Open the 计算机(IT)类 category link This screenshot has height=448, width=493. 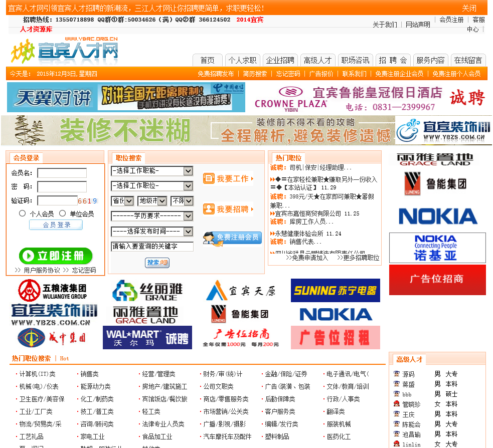click(37, 374)
